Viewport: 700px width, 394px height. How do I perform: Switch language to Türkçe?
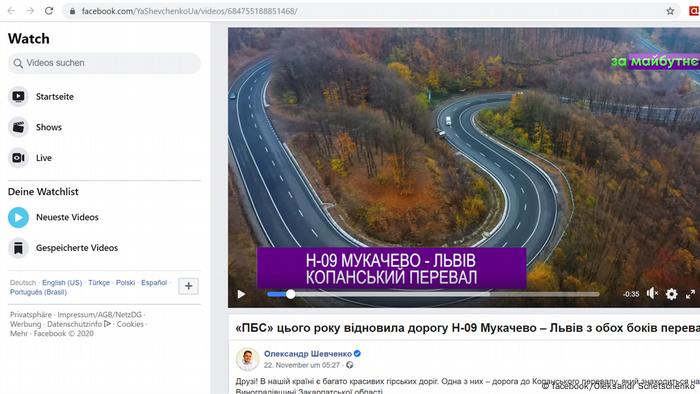coord(99,282)
